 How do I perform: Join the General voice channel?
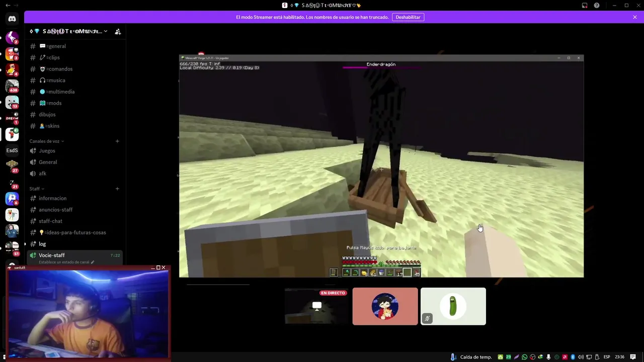click(74, 162)
